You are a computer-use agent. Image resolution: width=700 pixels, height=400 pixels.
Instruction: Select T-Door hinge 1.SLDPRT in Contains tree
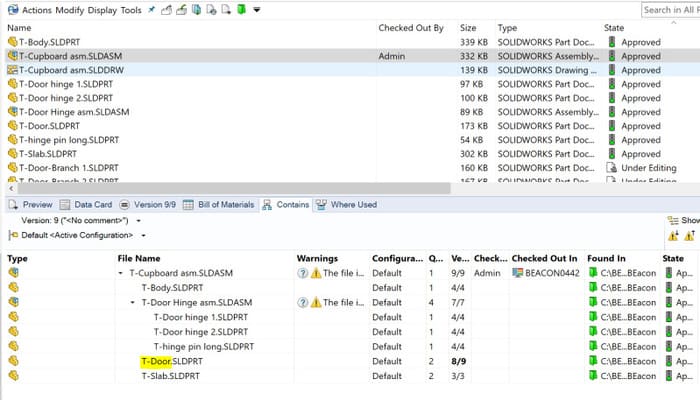[x=201, y=317]
